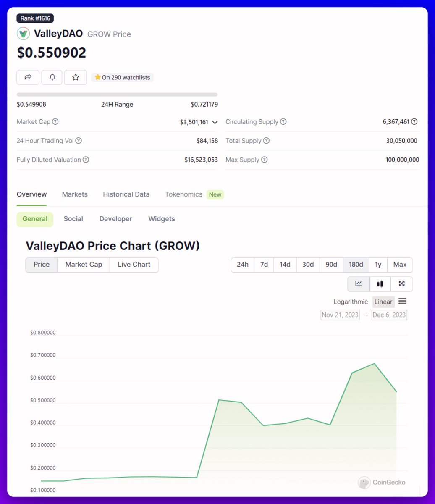Image resolution: width=435 pixels, height=504 pixels.
Task: Click the ValleyDAO Price Chart (GROW) heading
Action: [113, 246]
